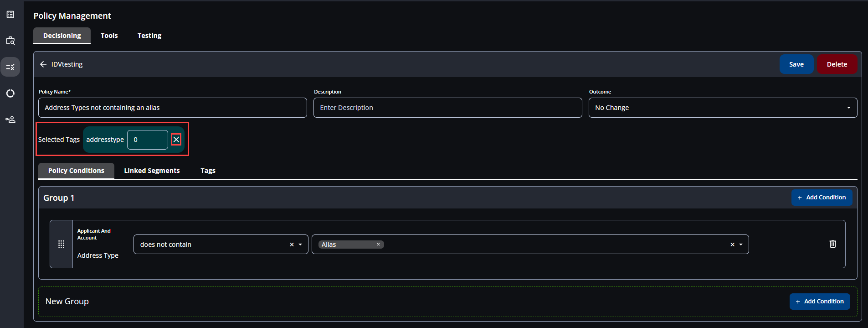The height and width of the screenshot is (328, 868).
Task: Open the Tags tab
Action: pyautogui.click(x=208, y=171)
